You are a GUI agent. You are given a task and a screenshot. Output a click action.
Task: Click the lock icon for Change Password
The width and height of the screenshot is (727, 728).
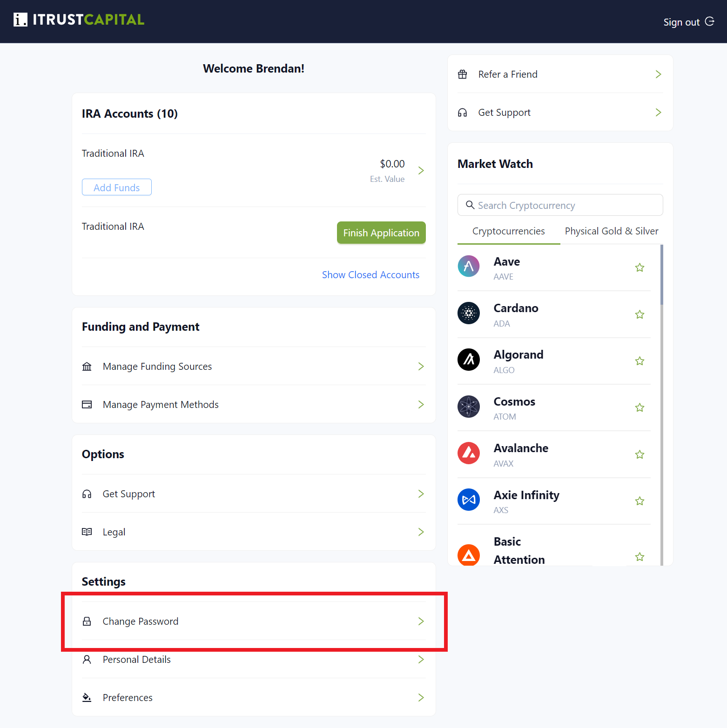87,621
